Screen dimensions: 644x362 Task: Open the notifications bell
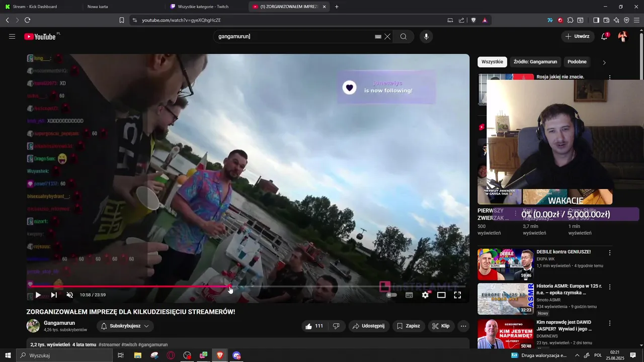(x=604, y=36)
